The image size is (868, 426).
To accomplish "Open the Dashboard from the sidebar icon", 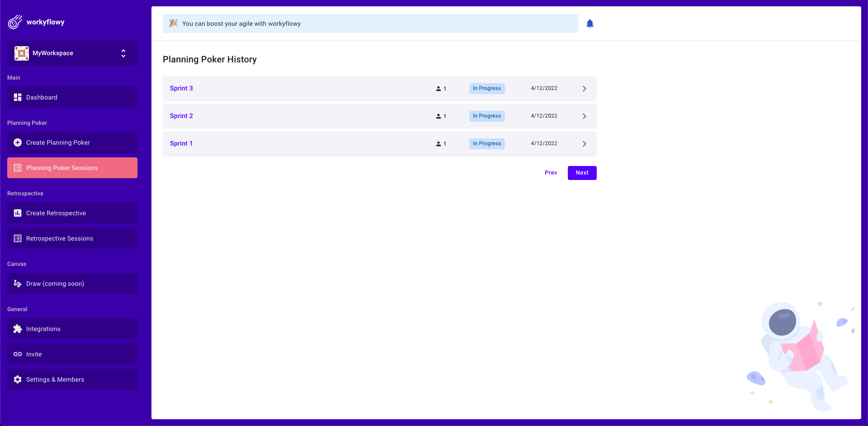I will [x=17, y=97].
